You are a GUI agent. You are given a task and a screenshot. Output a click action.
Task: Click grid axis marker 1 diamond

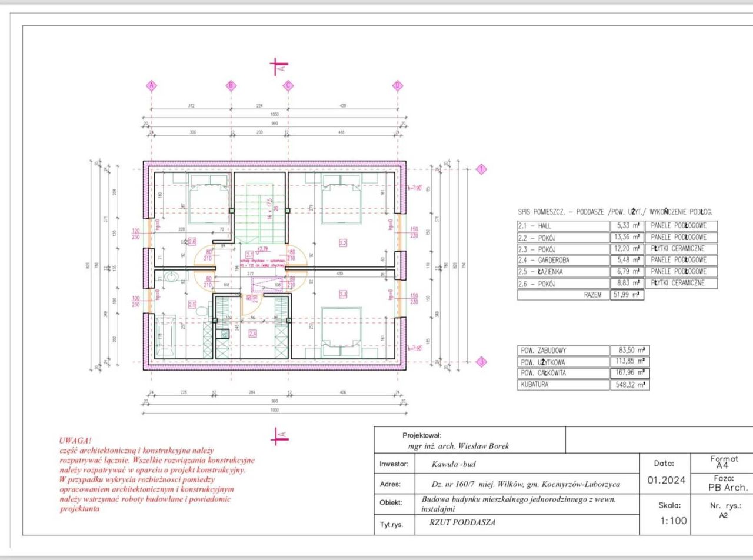point(481,169)
